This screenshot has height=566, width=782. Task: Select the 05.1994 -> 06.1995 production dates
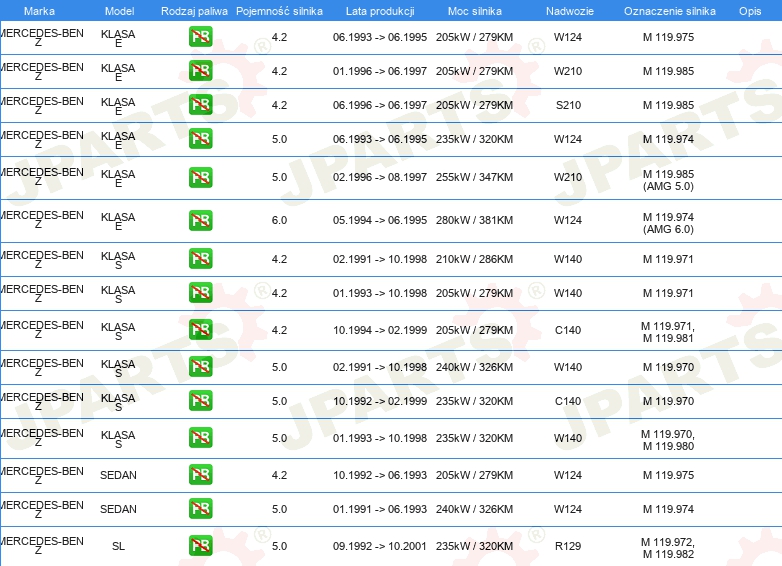click(380, 220)
